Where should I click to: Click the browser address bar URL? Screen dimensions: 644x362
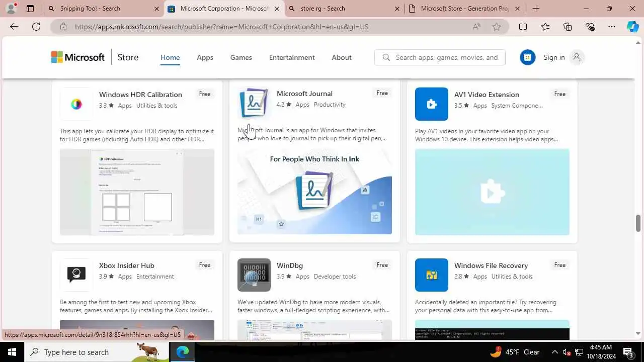pos(221,27)
